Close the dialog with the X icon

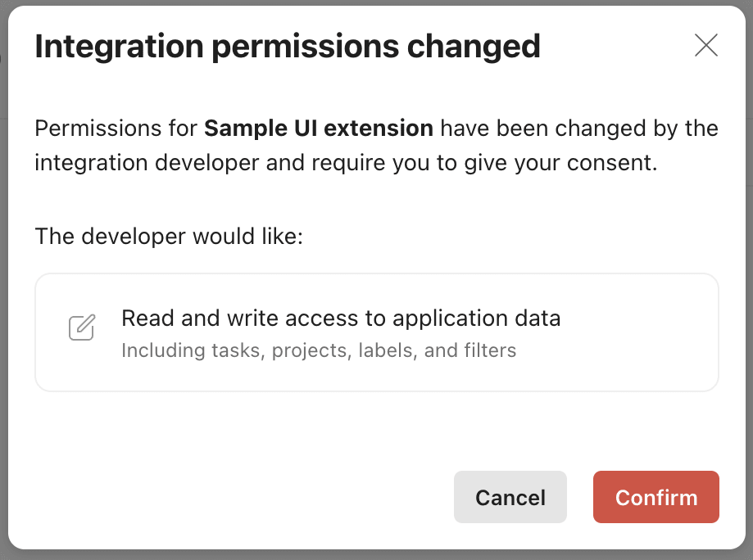click(705, 46)
